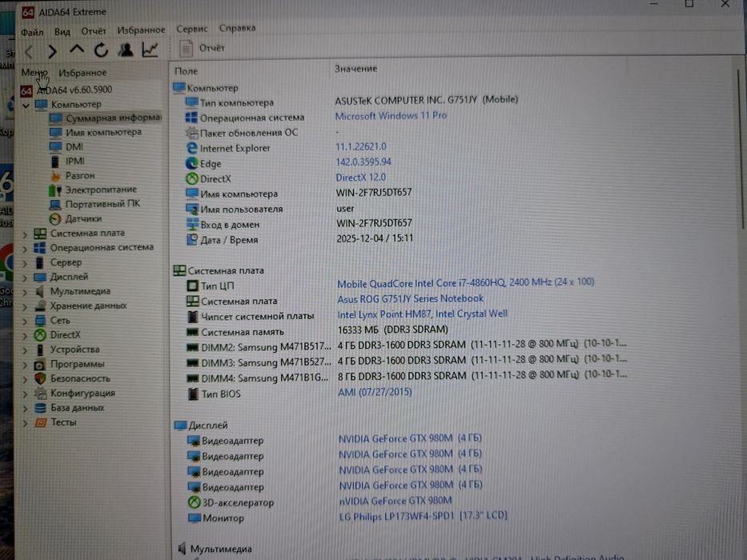The width and height of the screenshot is (747, 560).
Task: Collapse the Компьютер tree node
Action: click(x=26, y=106)
